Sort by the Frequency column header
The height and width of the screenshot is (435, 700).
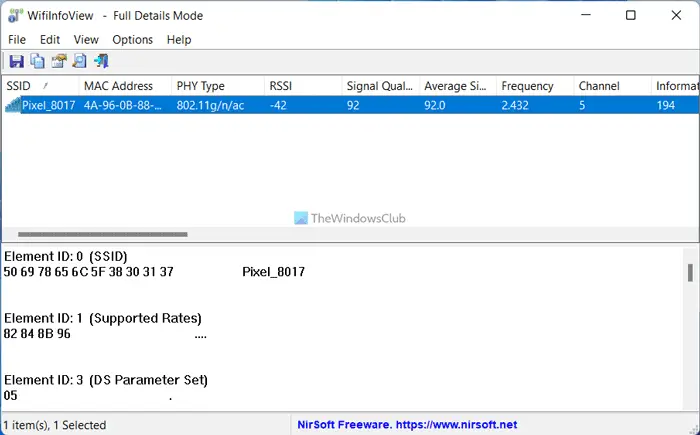coord(535,86)
